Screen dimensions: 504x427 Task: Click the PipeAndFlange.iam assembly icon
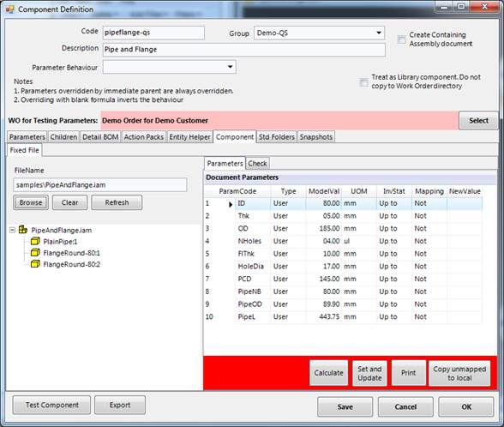[23, 230]
